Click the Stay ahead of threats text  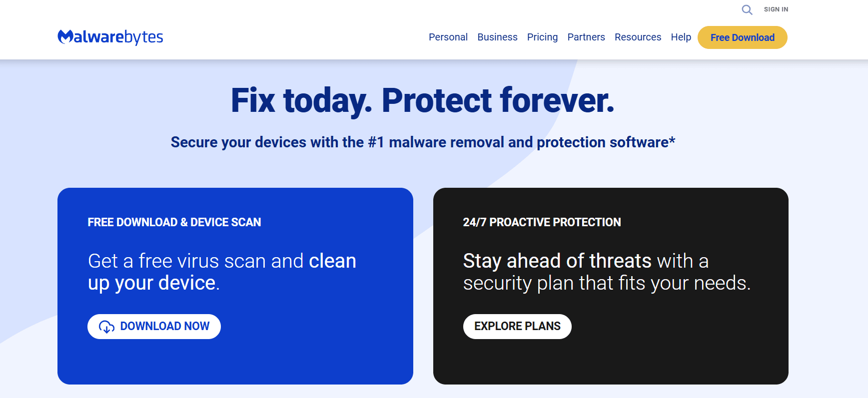tap(557, 261)
